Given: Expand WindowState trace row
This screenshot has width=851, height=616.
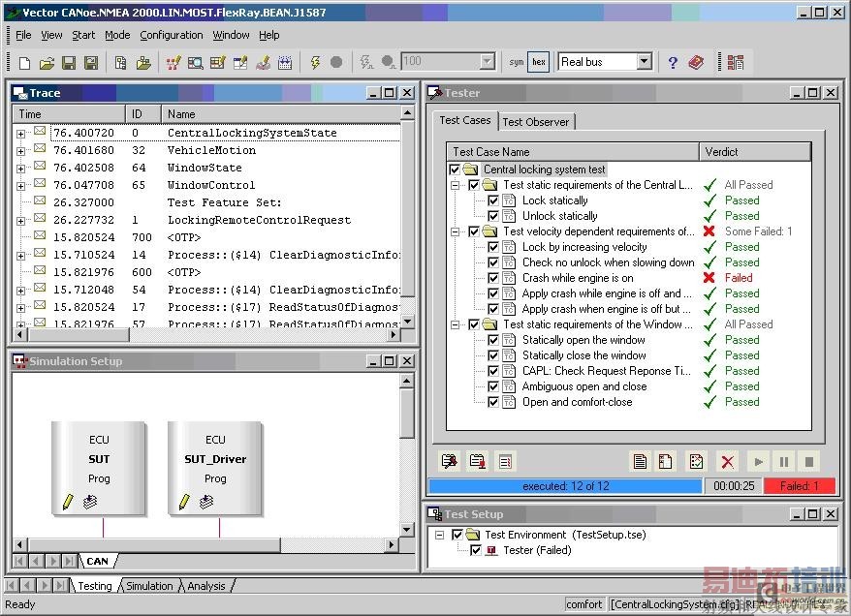Looking at the screenshot, I should click(x=20, y=169).
